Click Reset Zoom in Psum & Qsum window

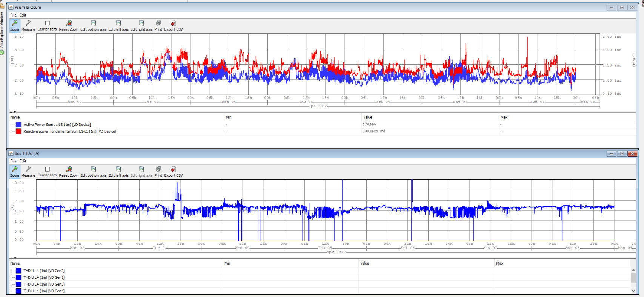pyautogui.click(x=69, y=26)
